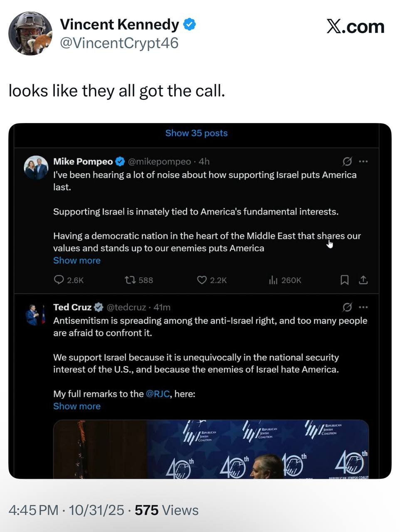Open Grok icon on Pompeo's post
This screenshot has height=532, width=400.
click(347, 161)
